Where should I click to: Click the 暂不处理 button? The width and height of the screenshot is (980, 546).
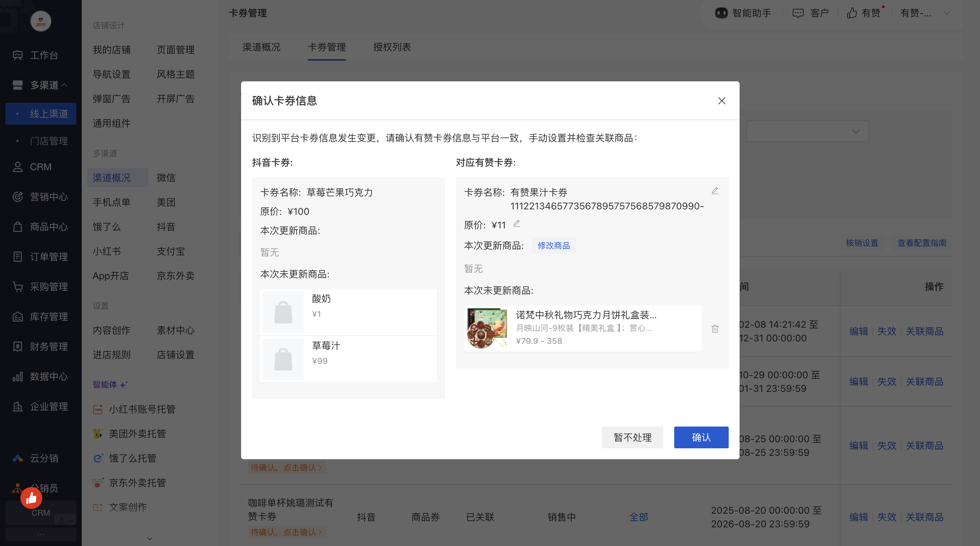632,437
